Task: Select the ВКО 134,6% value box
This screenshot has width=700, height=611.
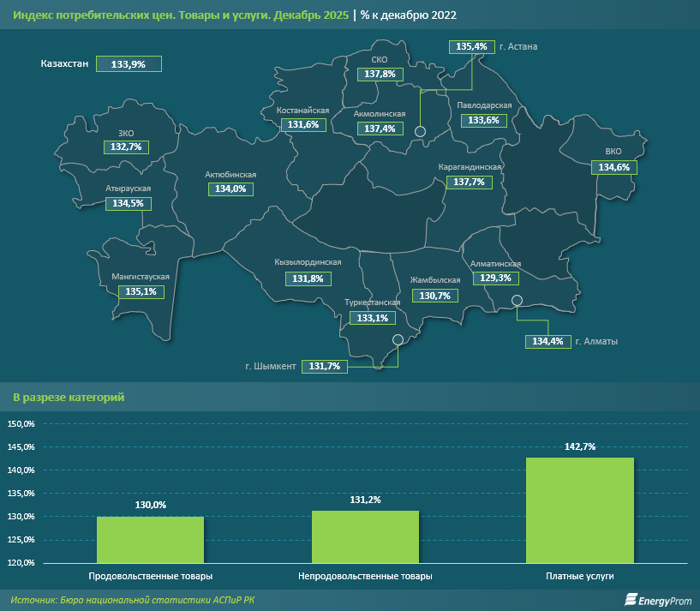Action: [x=613, y=168]
